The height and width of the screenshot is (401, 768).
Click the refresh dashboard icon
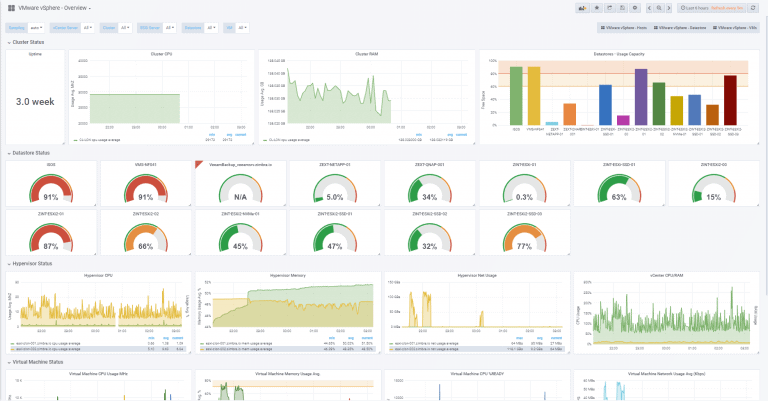tap(753, 8)
